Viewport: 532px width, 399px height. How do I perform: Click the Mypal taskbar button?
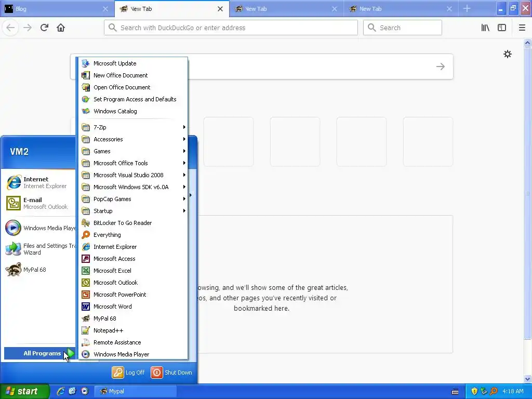[x=135, y=391]
